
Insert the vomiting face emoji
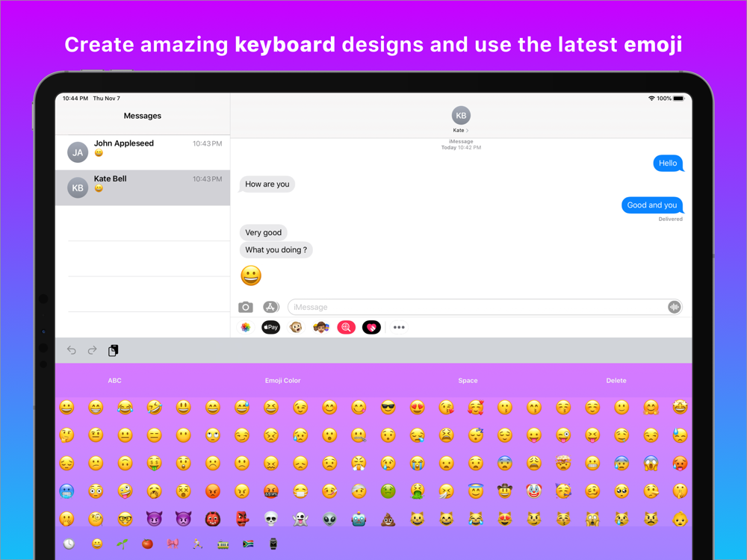pos(418,491)
